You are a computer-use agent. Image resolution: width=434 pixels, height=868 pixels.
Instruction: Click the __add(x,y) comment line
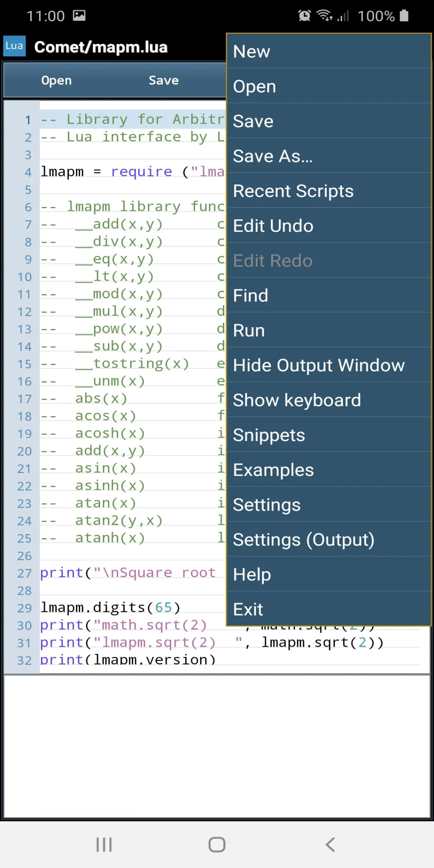(132, 224)
